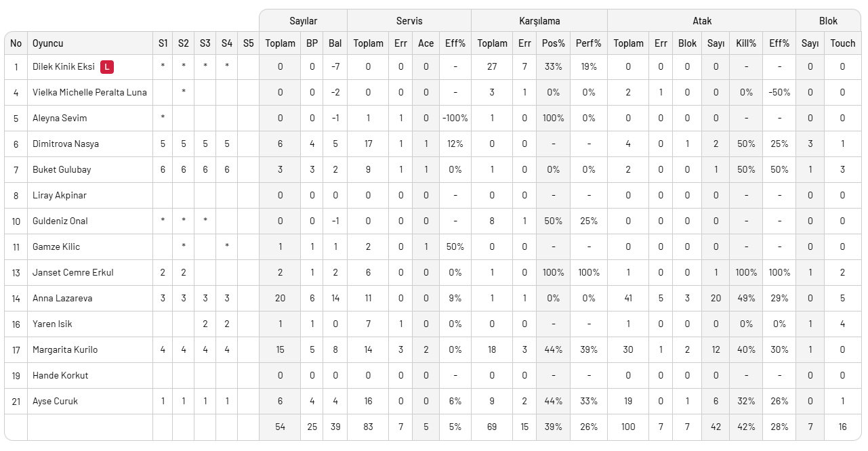Click player name Margarita Kurilo
868x451 pixels.
(x=65, y=349)
